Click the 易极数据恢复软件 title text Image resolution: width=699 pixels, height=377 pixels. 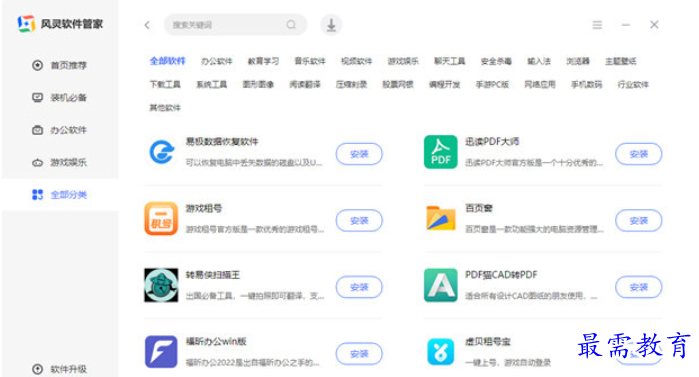coord(222,142)
